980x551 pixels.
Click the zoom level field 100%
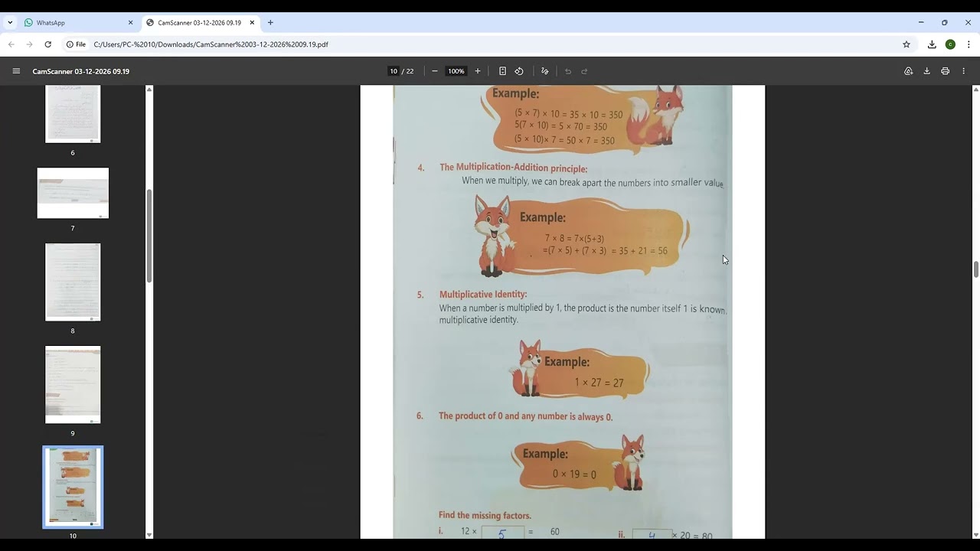point(456,71)
